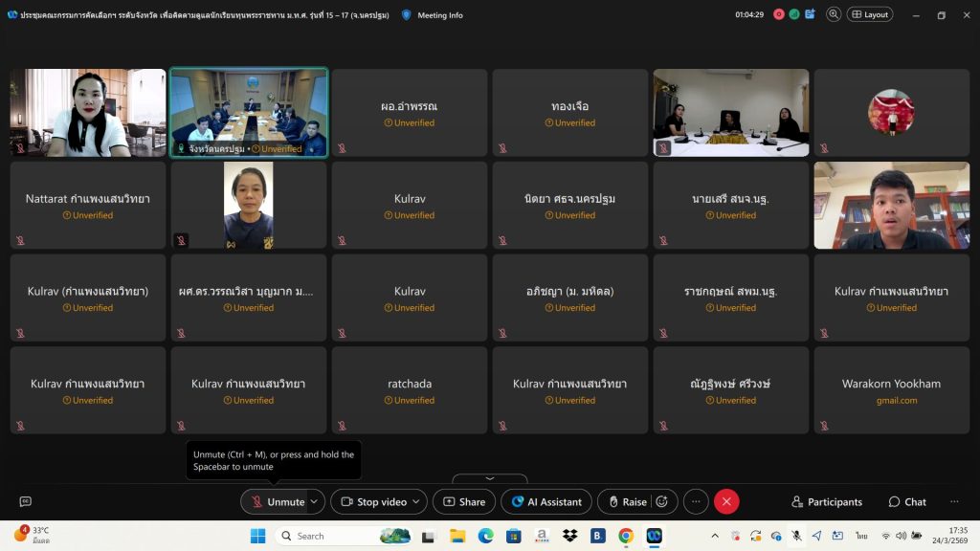The height and width of the screenshot is (551, 980).
Task: Click the red recording indicator icon
Action: (779, 14)
